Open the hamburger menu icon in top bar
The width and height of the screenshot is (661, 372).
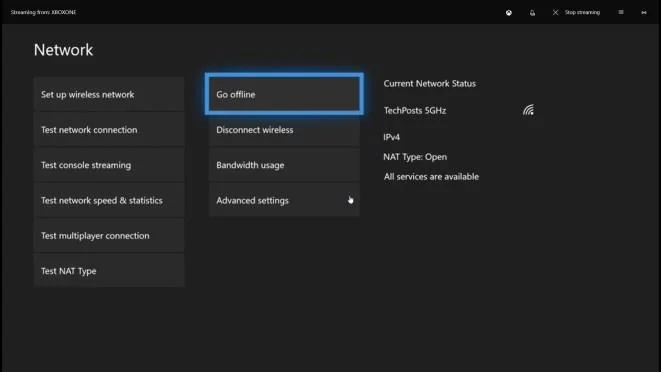click(621, 12)
